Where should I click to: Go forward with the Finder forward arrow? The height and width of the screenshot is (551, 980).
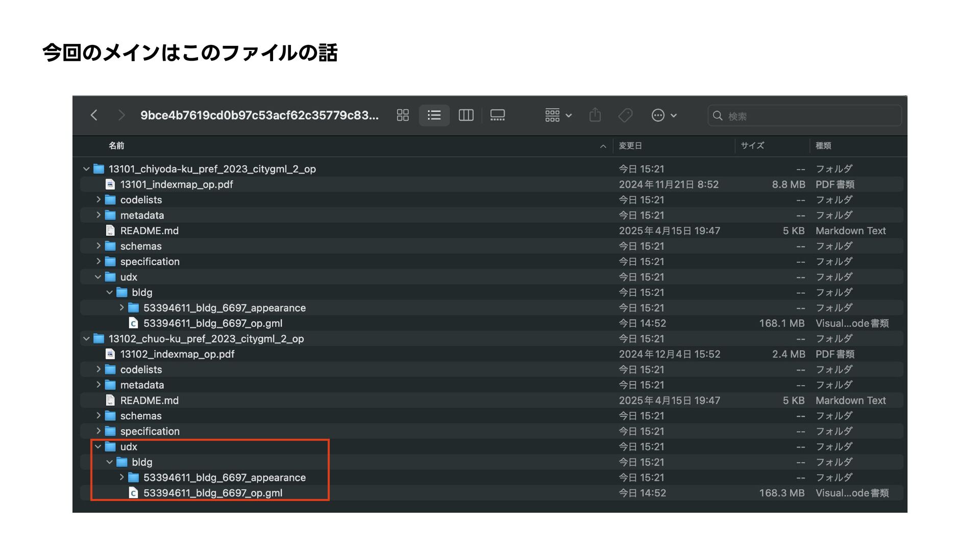tap(121, 115)
